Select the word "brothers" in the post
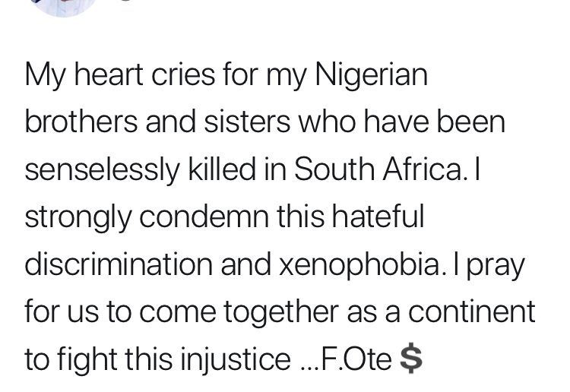570x392 pixels. 81,122
